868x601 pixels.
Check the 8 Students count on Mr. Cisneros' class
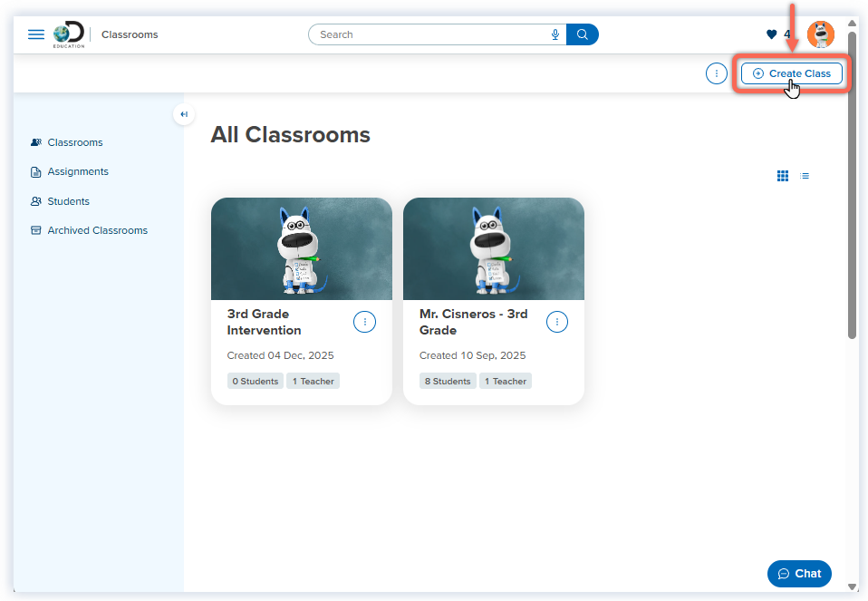point(448,381)
